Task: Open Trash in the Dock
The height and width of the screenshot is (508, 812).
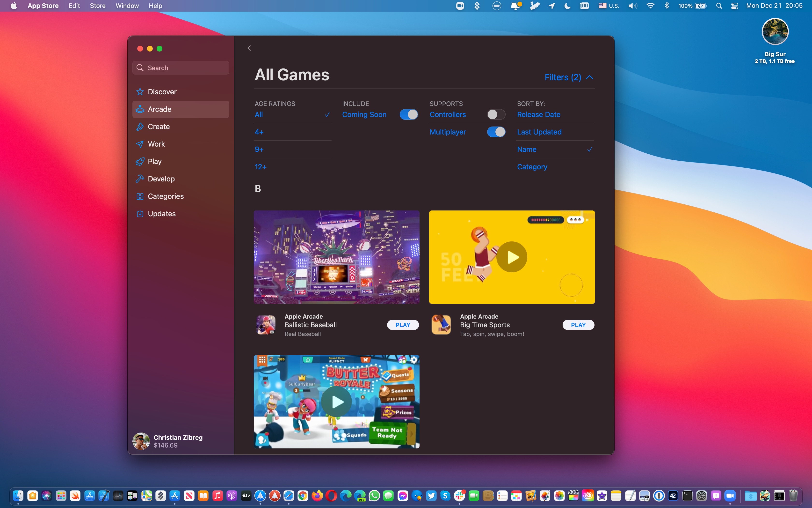Action: pos(793,496)
